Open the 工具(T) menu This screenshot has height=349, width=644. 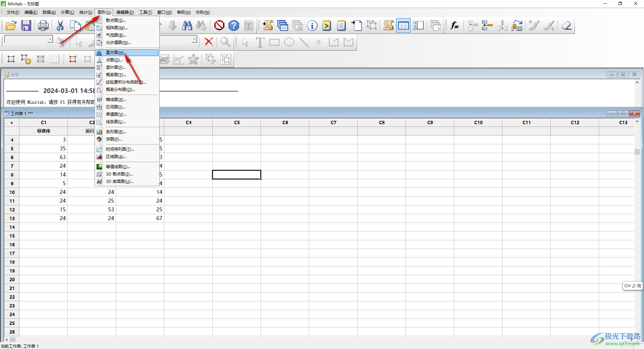click(146, 12)
